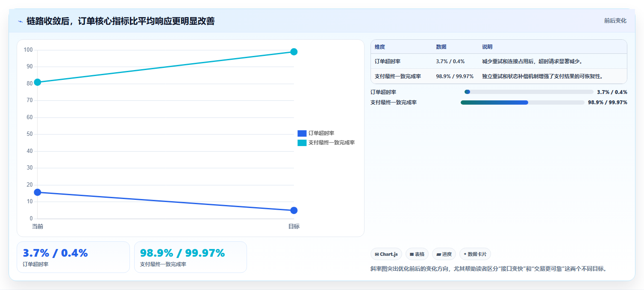The image size is (644, 290).
Task: Click the chart title 链路收敛后 heading
Action: pyautogui.click(x=121, y=21)
